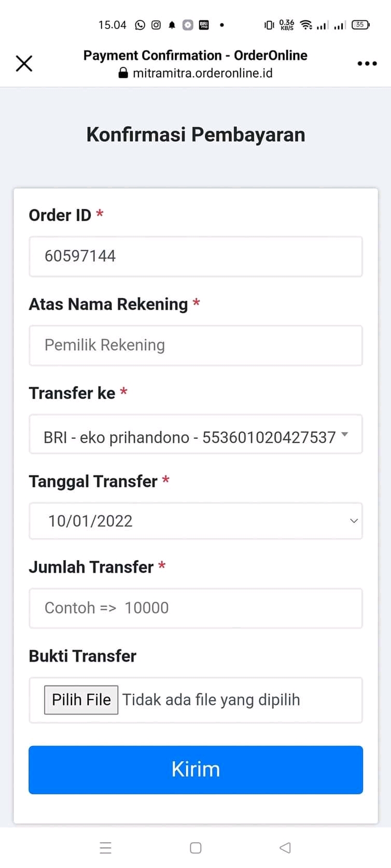
Task: Submit the form with Kirim button
Action: (x=195, y=770)
